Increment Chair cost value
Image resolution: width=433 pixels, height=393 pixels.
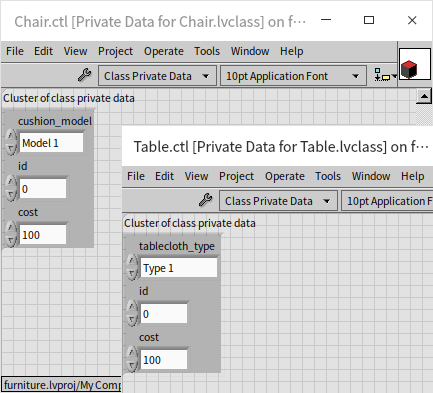(11, 228)
